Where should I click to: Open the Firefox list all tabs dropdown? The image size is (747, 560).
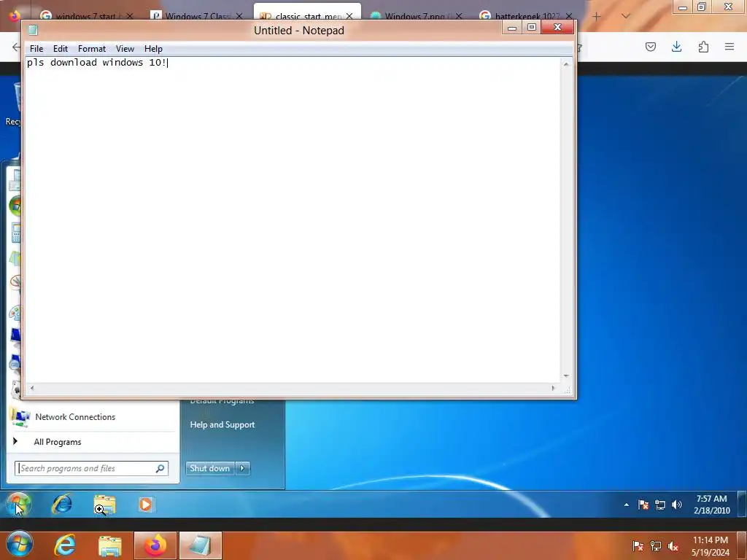coord(626,16)
